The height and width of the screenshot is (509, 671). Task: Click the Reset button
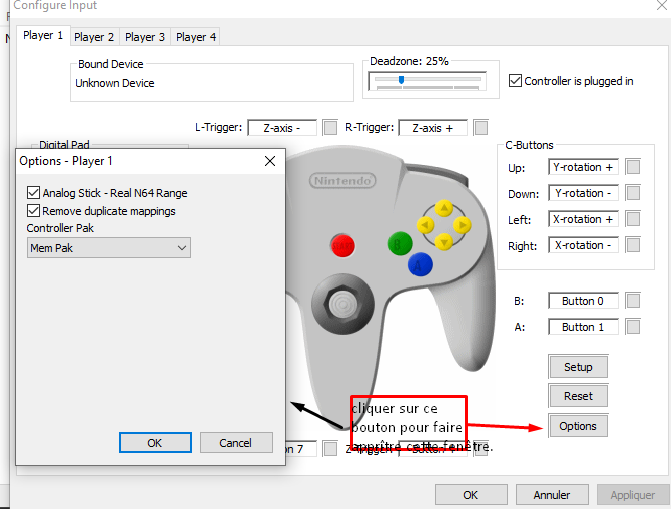click(x=578, y=396)
